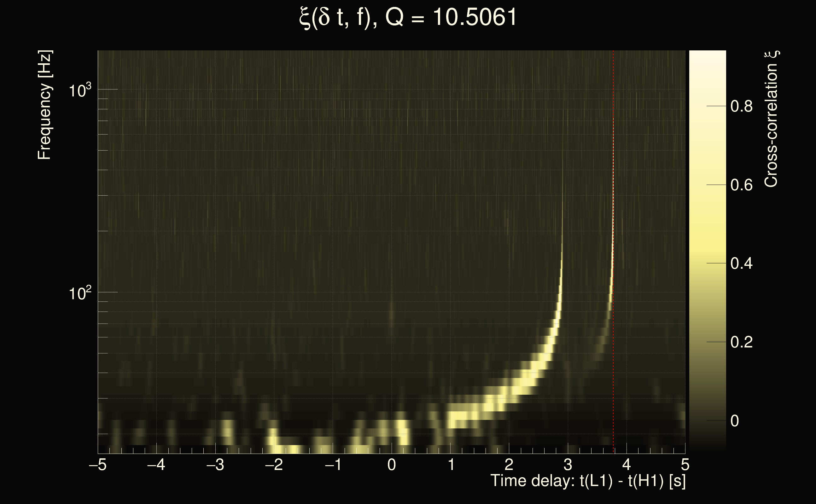Click the 0.2 colorbar tick label
The width and height of the screenshot is (816, 504).
[741, 342]
